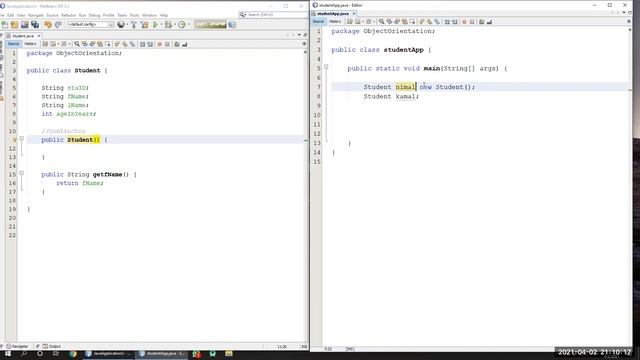Open the Navigator panel button
Image resolution: width=640 pixels, height=360 pixels.
18,346
